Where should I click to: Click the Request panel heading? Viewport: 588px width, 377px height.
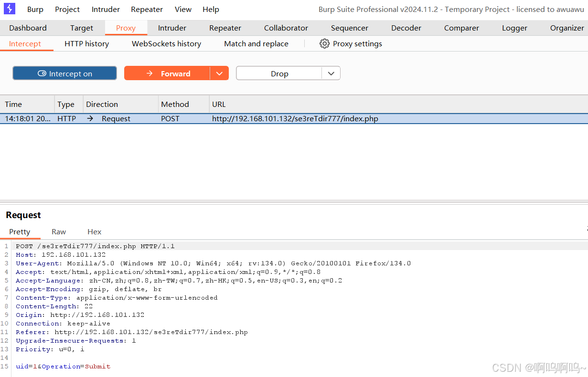[x=23, y=215]
